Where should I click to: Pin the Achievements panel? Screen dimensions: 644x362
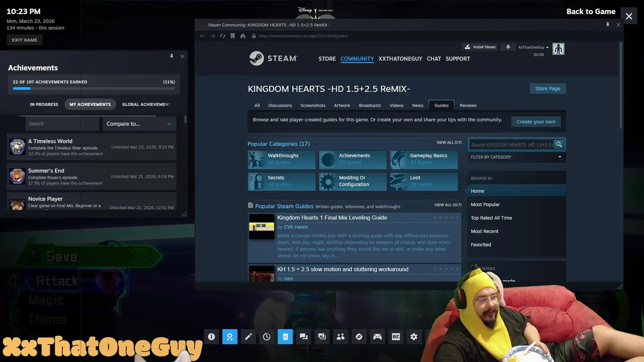(x=172, y=56)
